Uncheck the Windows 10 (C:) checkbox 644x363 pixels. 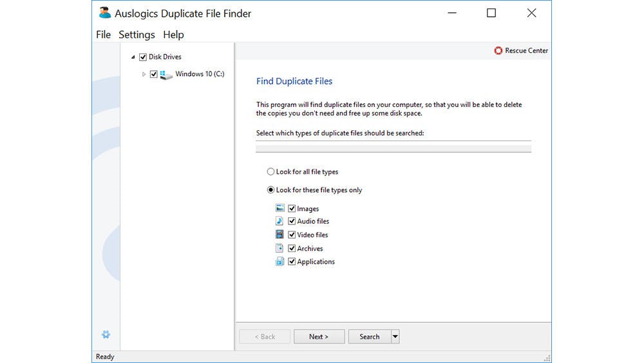[x=154, y=74]
